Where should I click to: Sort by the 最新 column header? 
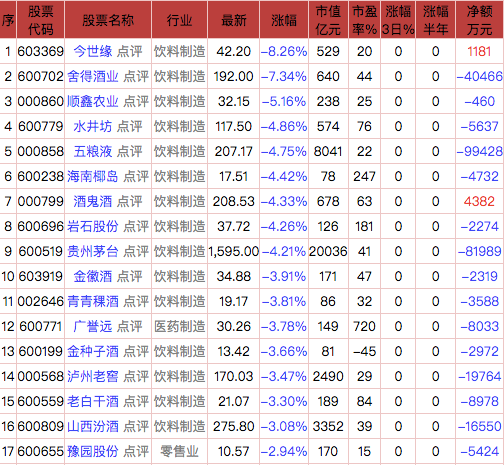click(x=234, y=20)
